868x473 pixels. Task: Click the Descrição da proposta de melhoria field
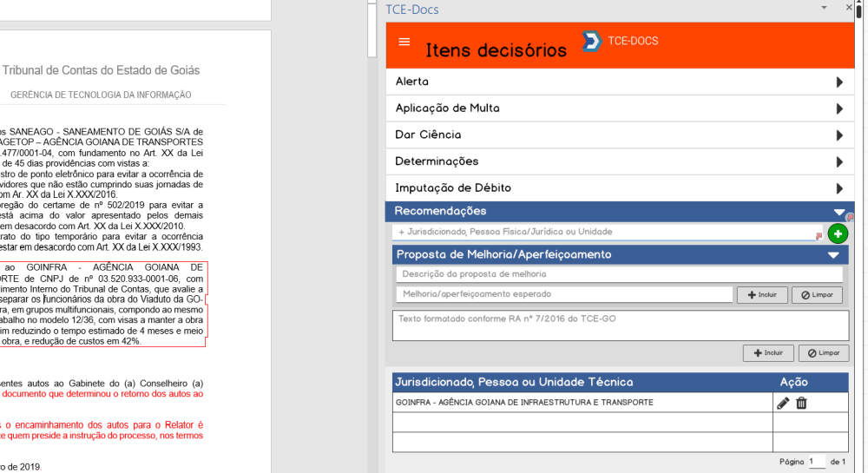coord(621,274)
